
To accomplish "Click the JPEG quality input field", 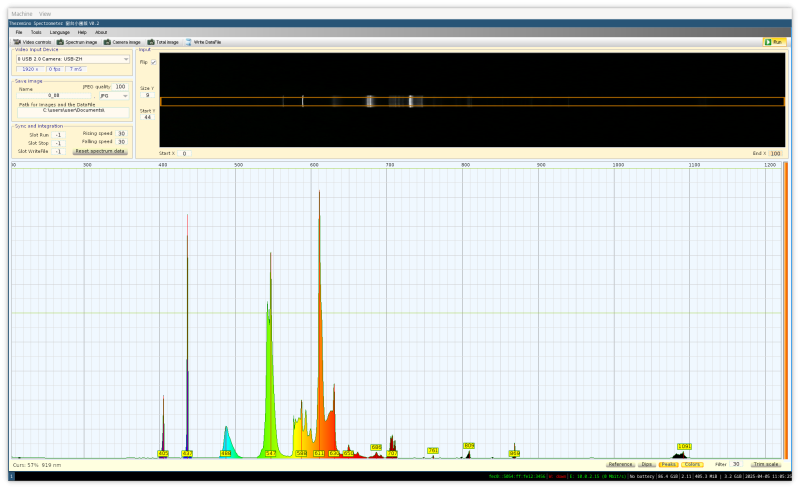I will click(x=120, y=87).
